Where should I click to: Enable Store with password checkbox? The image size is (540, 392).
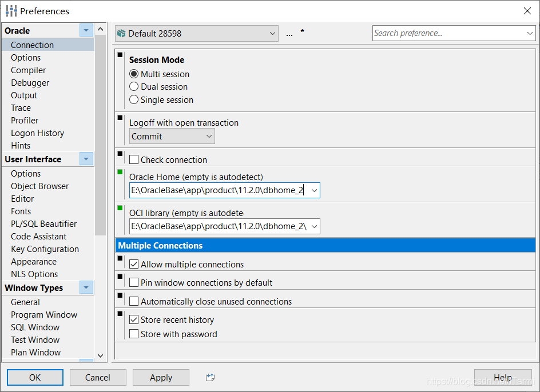point(134,334)
